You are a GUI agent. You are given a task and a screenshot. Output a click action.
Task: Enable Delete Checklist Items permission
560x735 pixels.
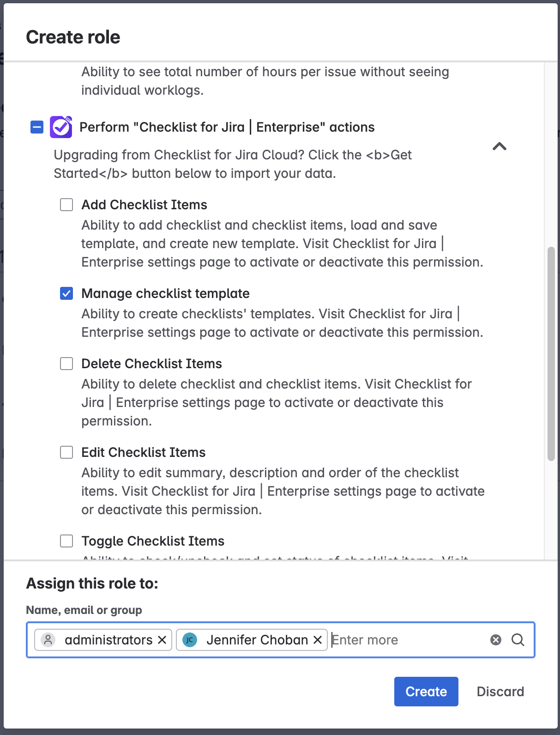66,364
